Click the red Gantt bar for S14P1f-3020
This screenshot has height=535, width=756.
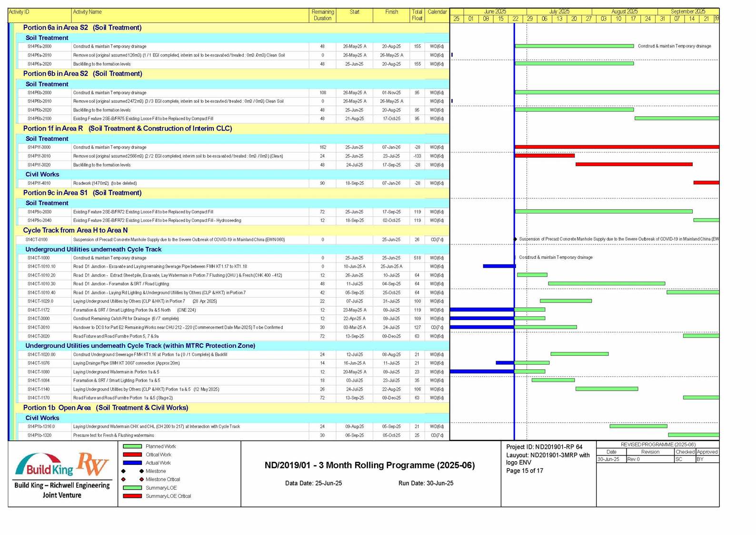(x=634, y=164)
